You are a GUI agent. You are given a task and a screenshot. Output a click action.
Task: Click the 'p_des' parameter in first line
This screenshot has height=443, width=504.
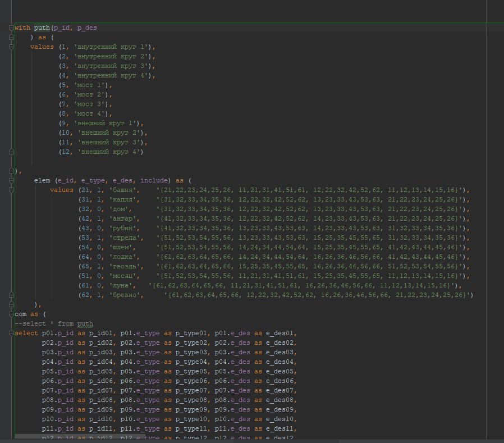click(87, 28)
